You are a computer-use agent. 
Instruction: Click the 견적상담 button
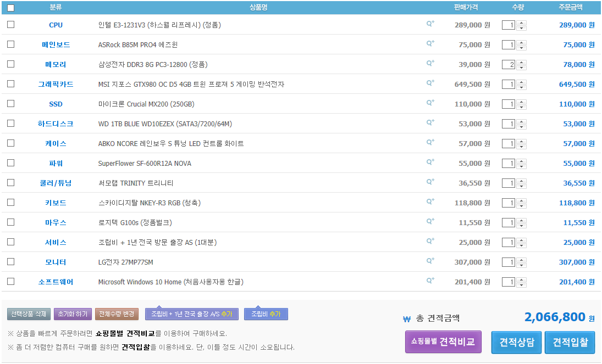516,342
